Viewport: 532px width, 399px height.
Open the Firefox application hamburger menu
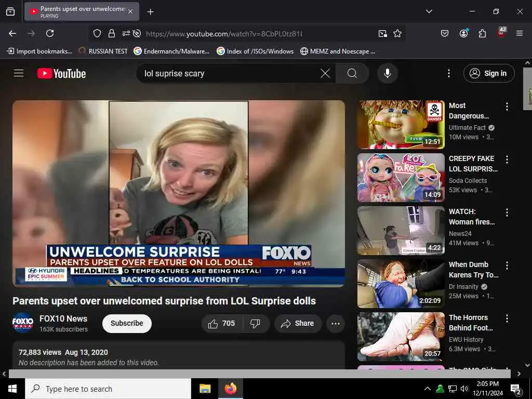click(520, 33)
